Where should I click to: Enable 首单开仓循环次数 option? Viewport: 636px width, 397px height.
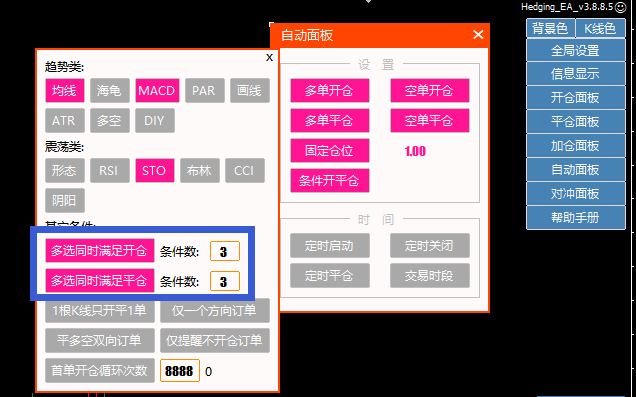[x=100, y=371]
